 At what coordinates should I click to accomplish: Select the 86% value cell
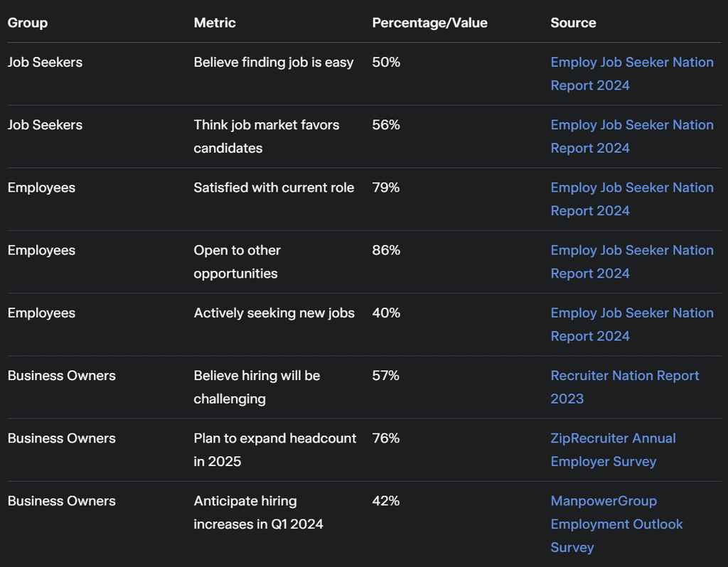pos(386,250)
